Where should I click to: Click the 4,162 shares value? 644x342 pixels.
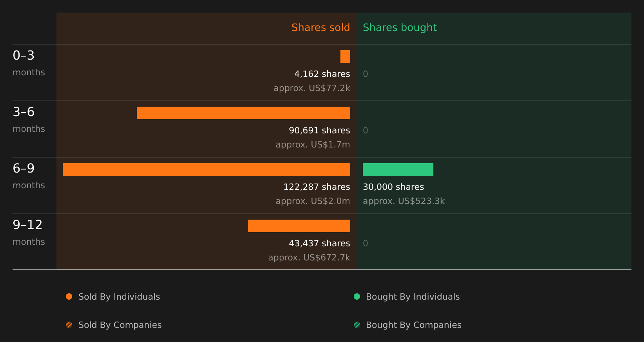(x=322, y=74)
